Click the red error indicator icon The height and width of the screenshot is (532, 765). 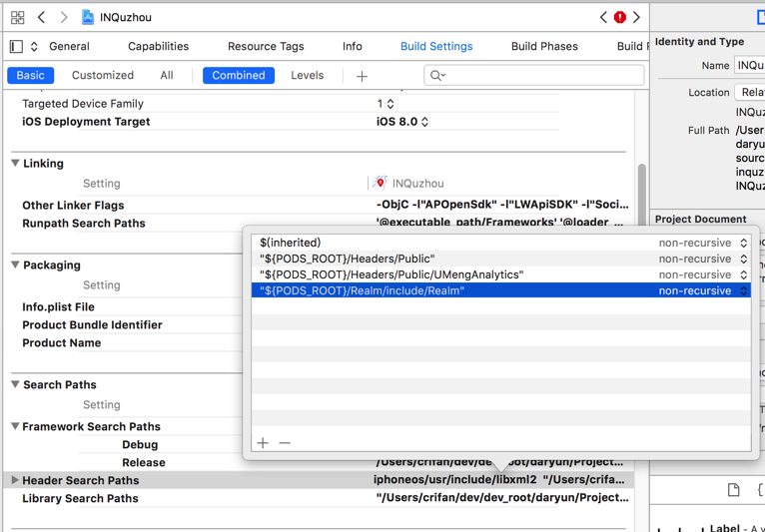[620, 18]
